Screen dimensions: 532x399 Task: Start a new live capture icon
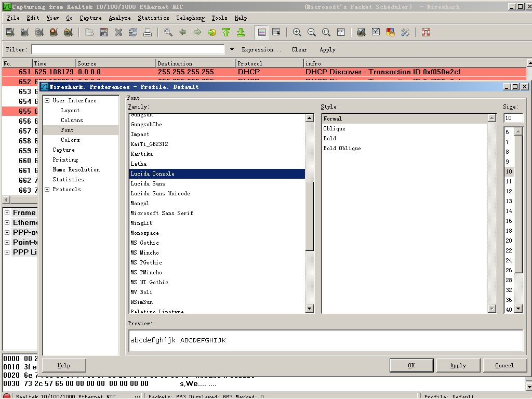point(39,32)
